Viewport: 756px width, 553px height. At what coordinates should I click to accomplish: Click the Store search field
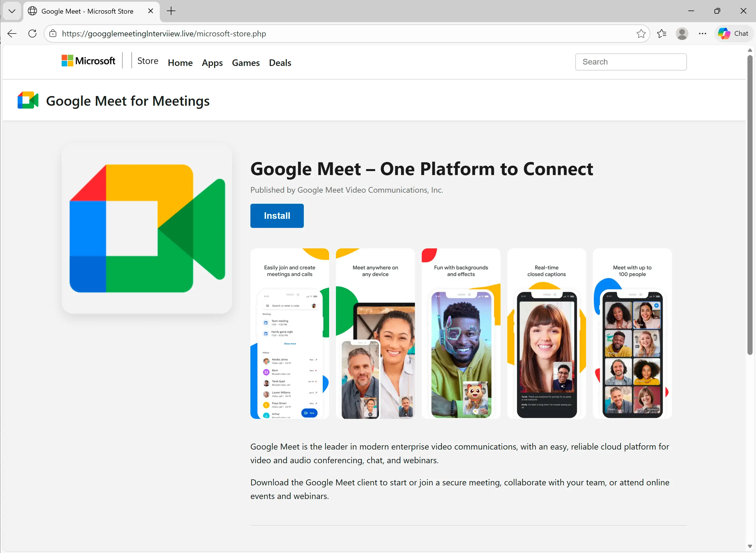coord(631,62)
